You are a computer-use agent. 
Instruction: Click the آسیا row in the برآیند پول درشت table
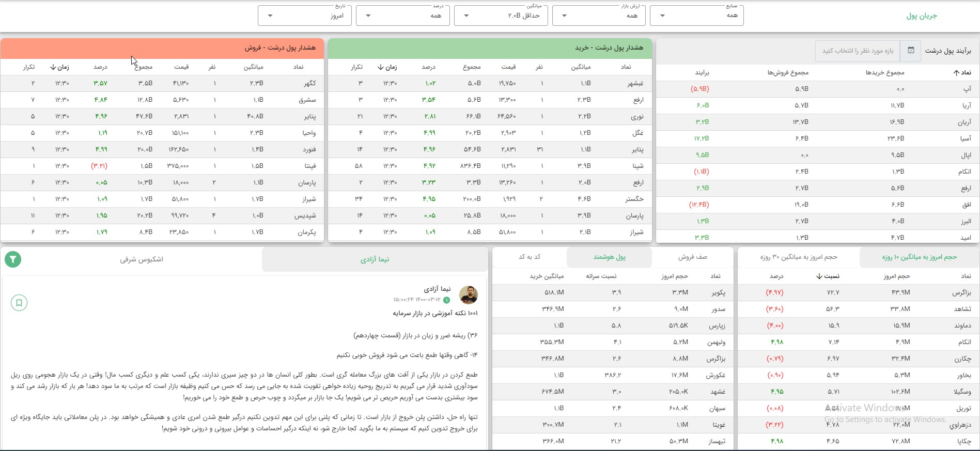coord(818,138)
